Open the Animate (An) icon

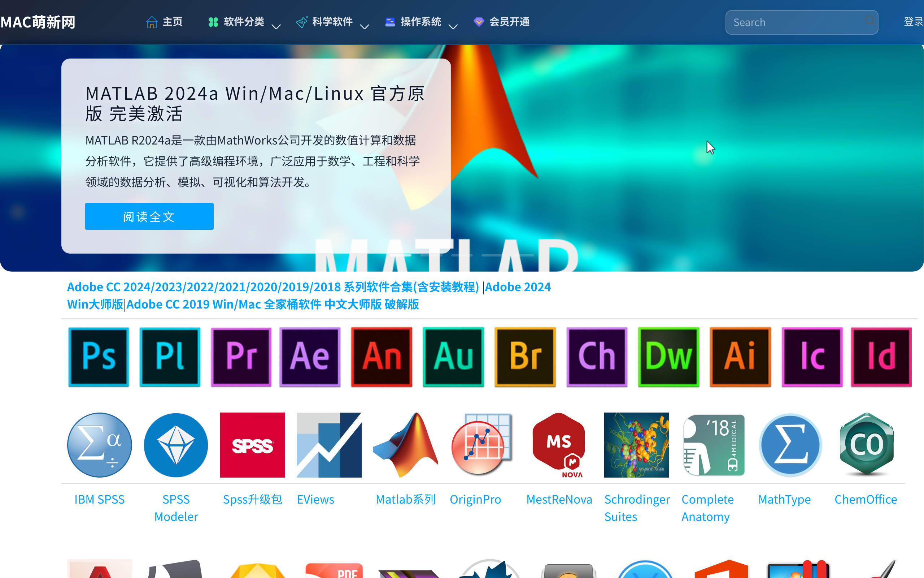coord(382,357)
